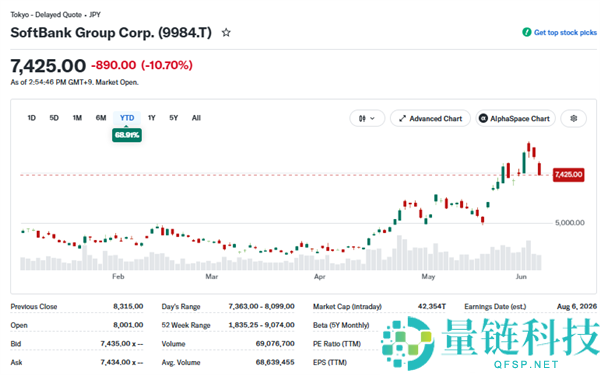The height and width of the screenshot is (375, 600).
Task: Click the red 7,425.00 price marker on chart
Action: (x=569, y=174)
